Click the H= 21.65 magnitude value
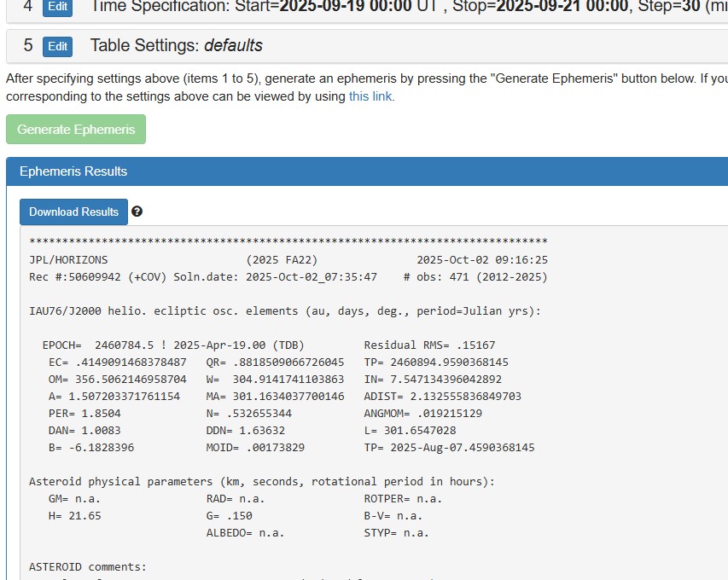Screen dimensions: 728x580 (75, 516)
